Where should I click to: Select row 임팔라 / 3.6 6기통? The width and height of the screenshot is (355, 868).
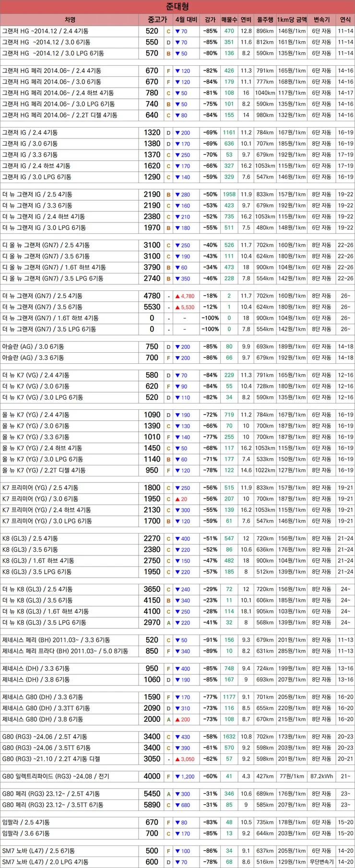(x=177, y=833)
